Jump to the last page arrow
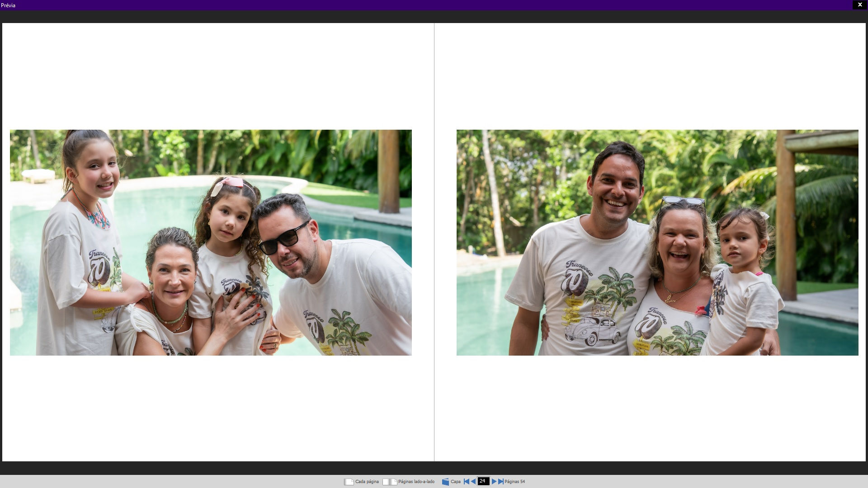 tap(500, 482)
